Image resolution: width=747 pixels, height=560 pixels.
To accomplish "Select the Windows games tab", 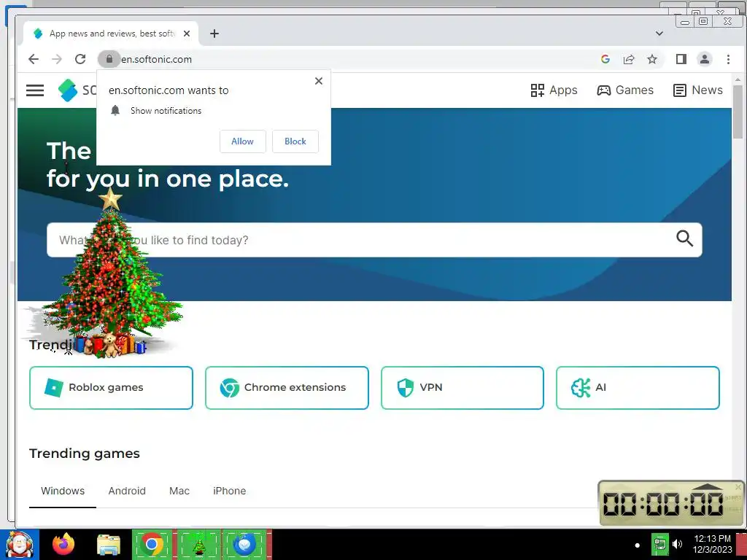I will [x=63, y=491].
